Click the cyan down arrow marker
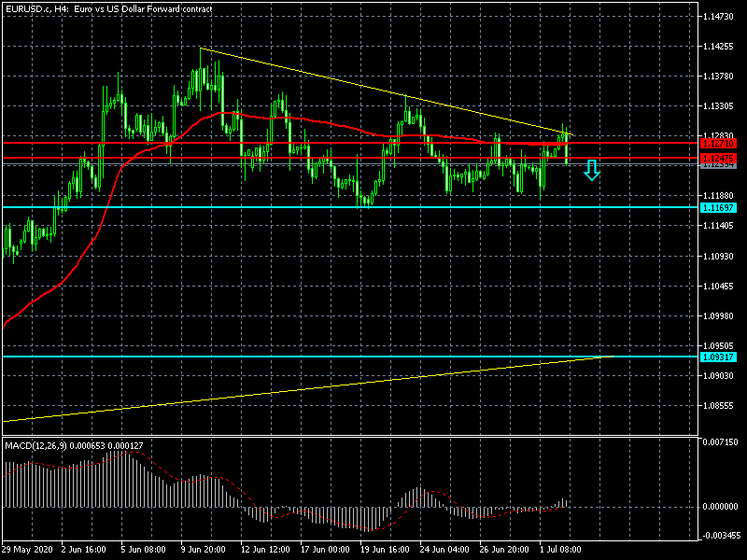Viewport: 747px width, 560px height. tap(591, 169)
